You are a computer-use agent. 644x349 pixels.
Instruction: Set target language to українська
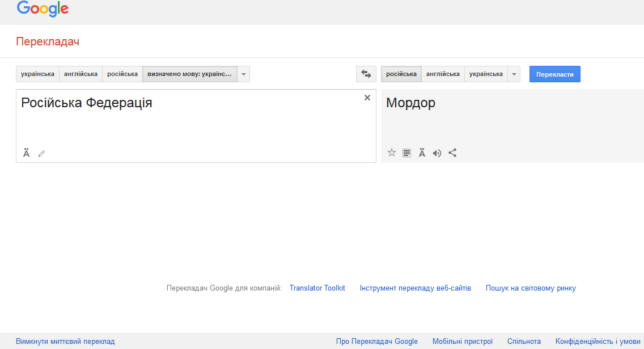[x=486, y=74]
